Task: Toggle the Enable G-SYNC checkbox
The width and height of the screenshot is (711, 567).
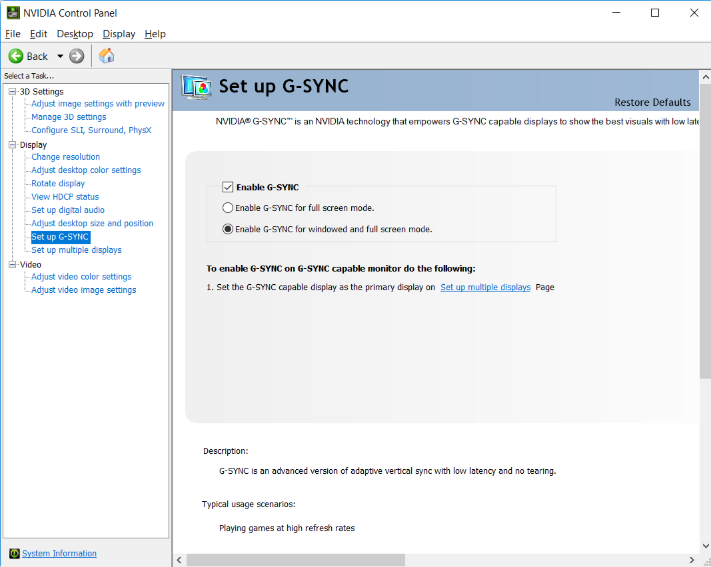Action: click(228, 187)
